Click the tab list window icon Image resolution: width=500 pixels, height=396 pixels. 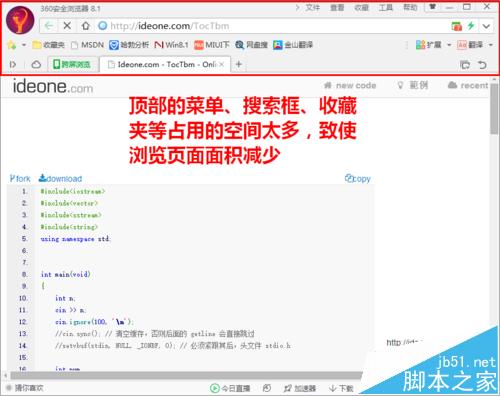coord(465,64)
